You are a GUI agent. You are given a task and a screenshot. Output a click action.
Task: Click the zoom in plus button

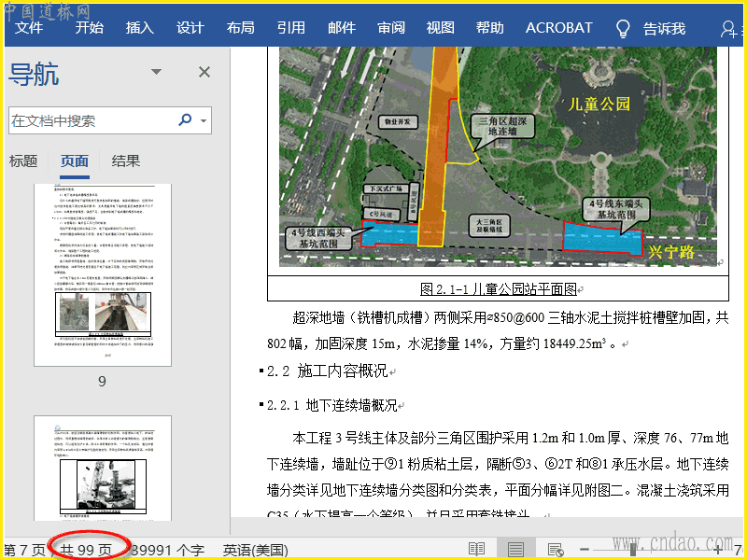tap(717, 550)
